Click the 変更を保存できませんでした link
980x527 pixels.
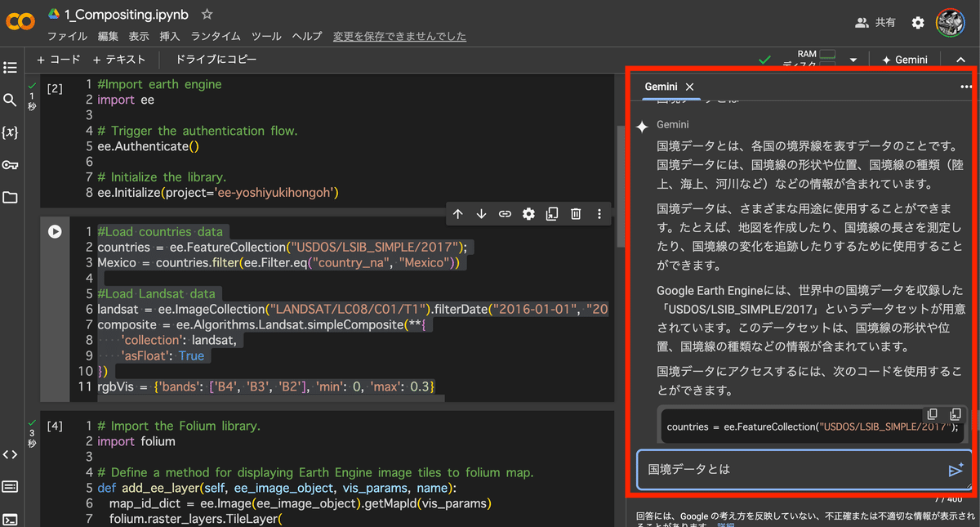(400, 36)
